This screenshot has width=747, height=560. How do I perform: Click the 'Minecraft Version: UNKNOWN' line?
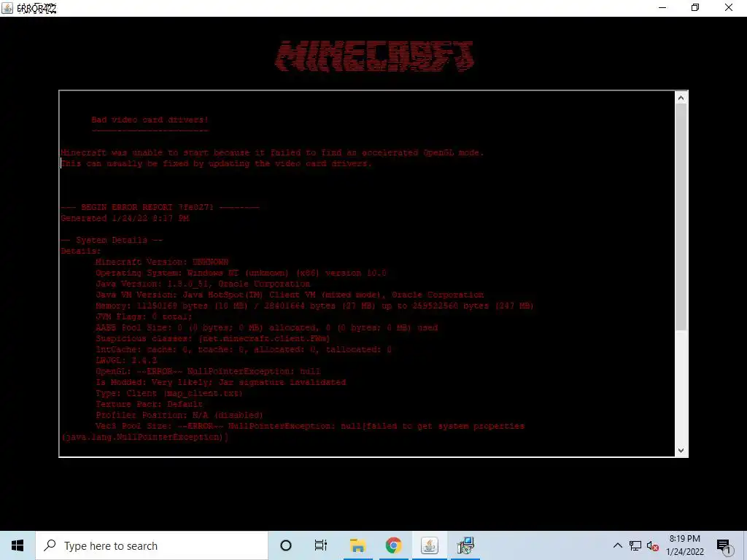162,262
